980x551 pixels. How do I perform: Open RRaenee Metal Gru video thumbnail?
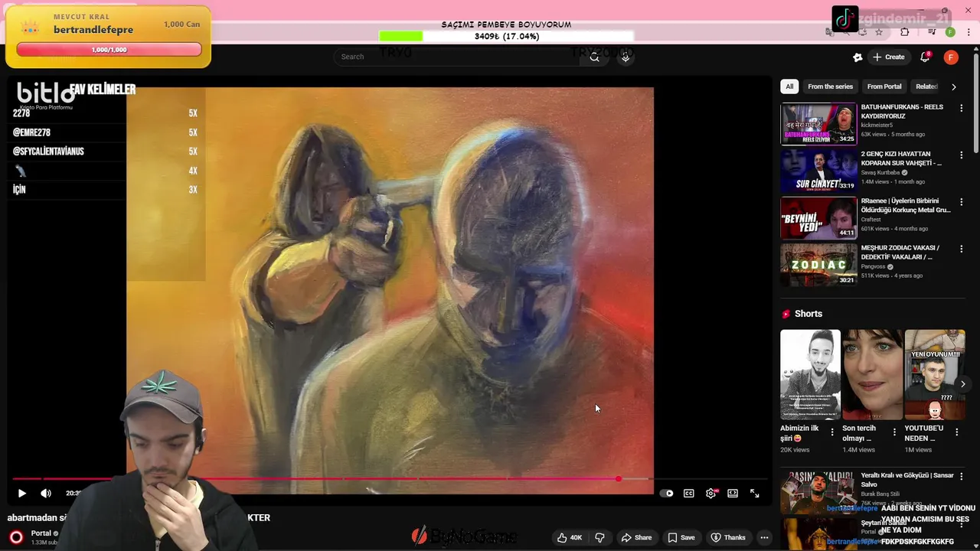coord(818,217)
